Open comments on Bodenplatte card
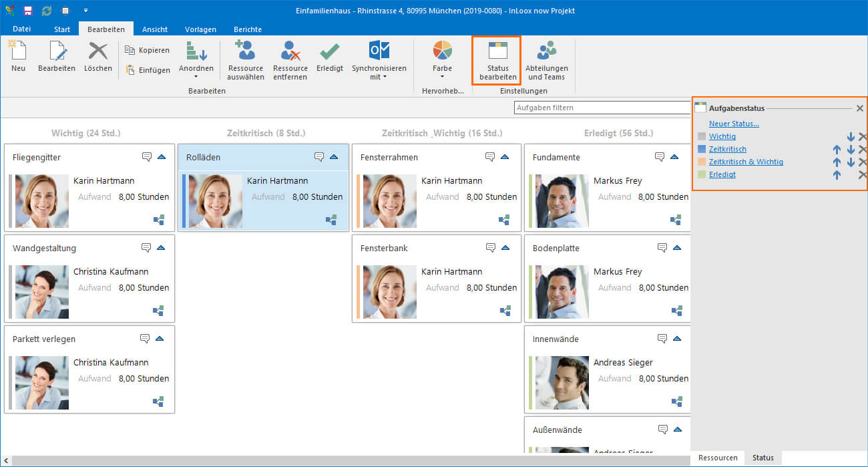The image size is (868, 467). 662,248
